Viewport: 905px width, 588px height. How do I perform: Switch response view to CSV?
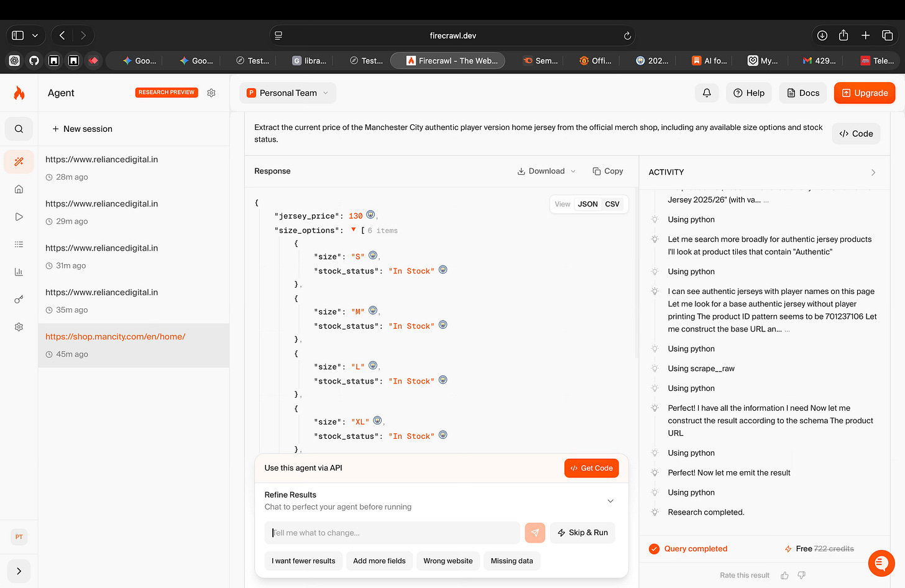612,204
